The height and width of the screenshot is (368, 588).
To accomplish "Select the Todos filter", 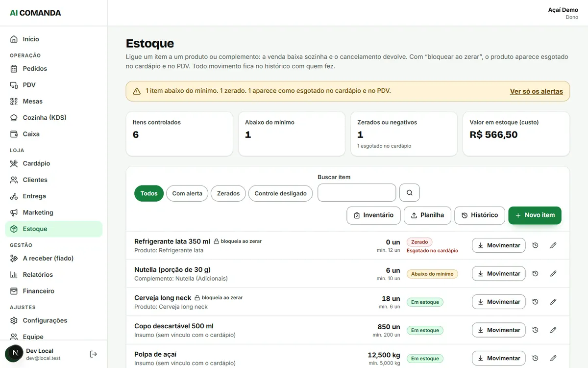I will (149, 193).
